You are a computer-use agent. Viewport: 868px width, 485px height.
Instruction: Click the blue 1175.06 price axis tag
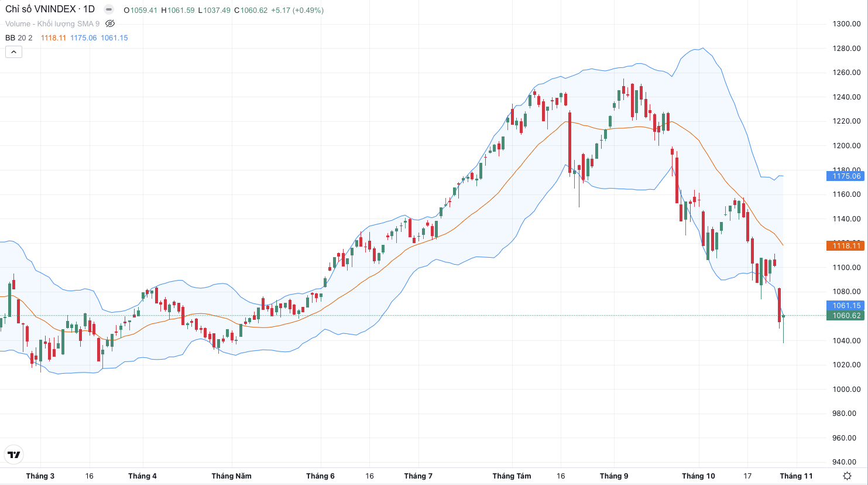(x=846, y=176)
